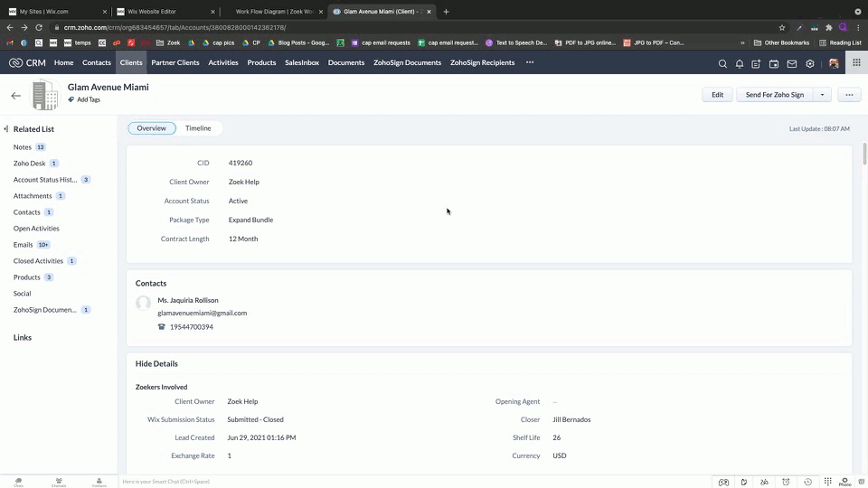Click the phone icon beside 19544700394

coord(162,327)
